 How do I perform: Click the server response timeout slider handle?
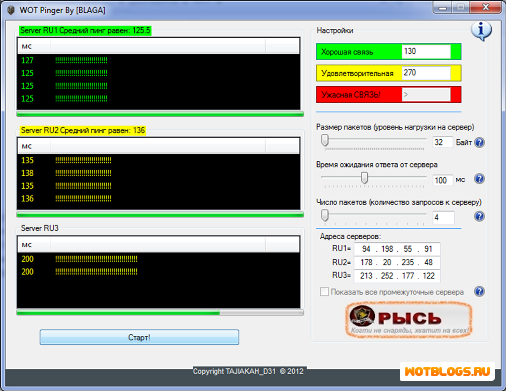pos(364,178)
